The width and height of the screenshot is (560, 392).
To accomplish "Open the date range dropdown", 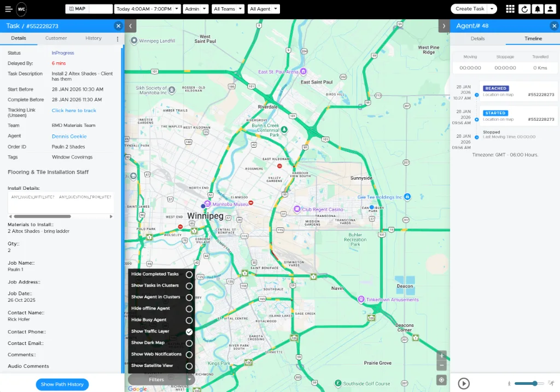I will coord(148,9).
